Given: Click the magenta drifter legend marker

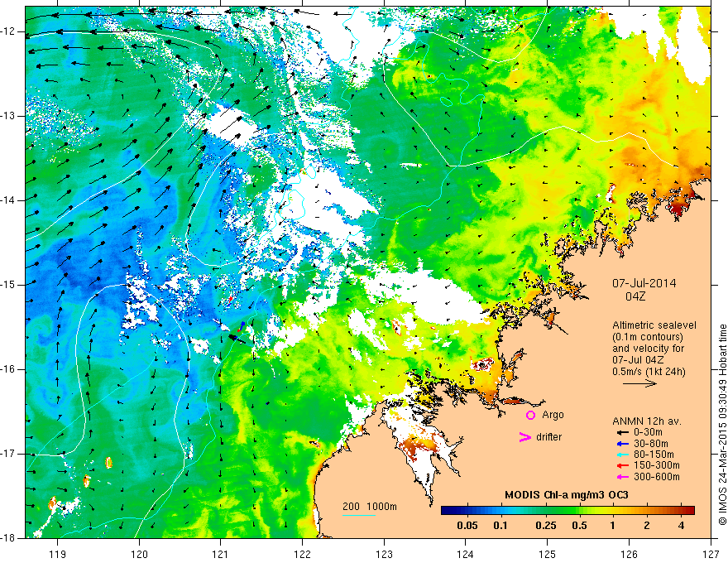Looking at the screenshot, I should 524,437.
